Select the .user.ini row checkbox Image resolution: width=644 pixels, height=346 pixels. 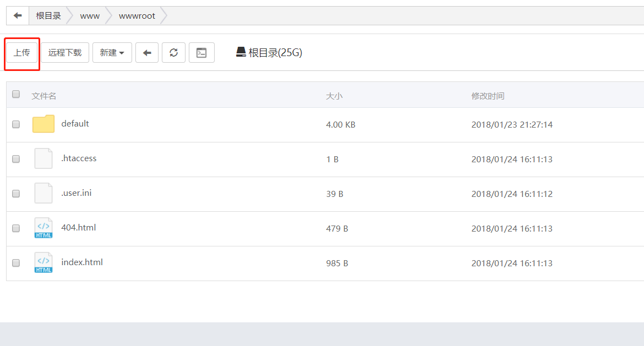[16, 194]
